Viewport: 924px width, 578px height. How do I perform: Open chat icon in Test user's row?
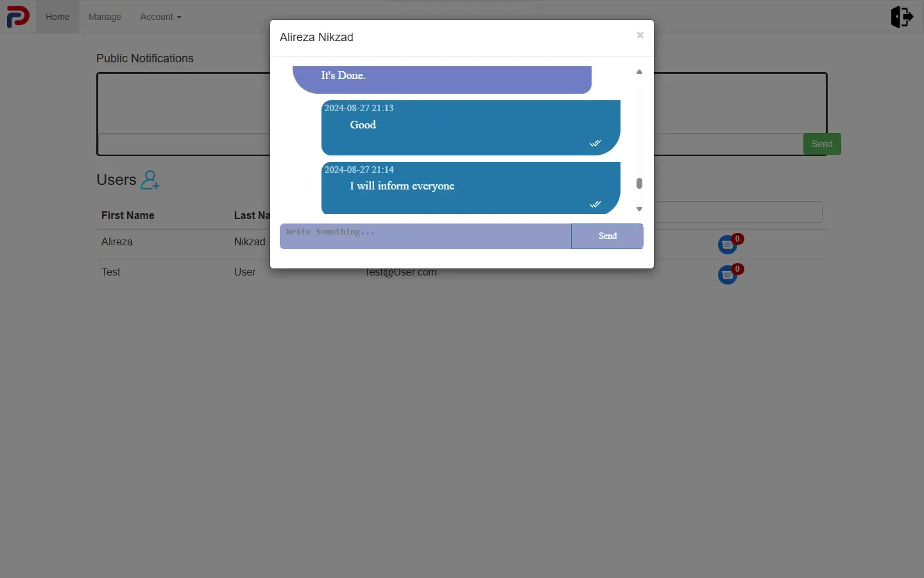click(728, 275)
